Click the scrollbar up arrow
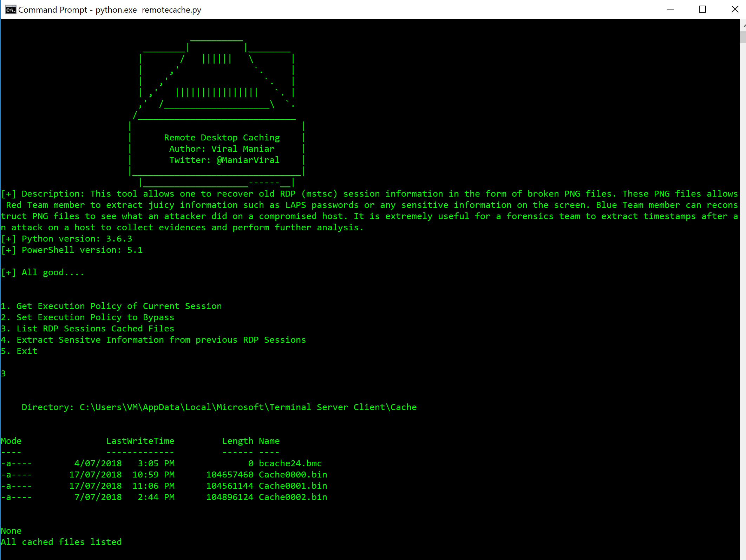This screenshot has width=746, height=560. pos(743,25)
